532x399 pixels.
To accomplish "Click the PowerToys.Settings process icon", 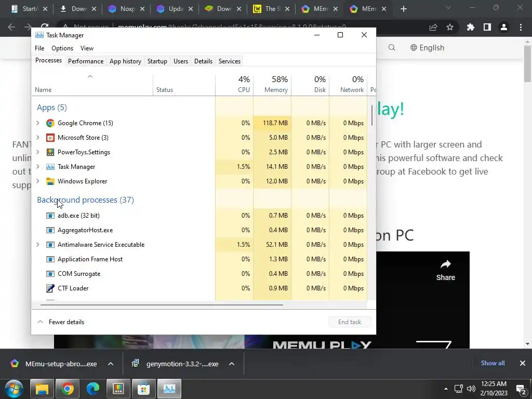I will click(50, 152).
